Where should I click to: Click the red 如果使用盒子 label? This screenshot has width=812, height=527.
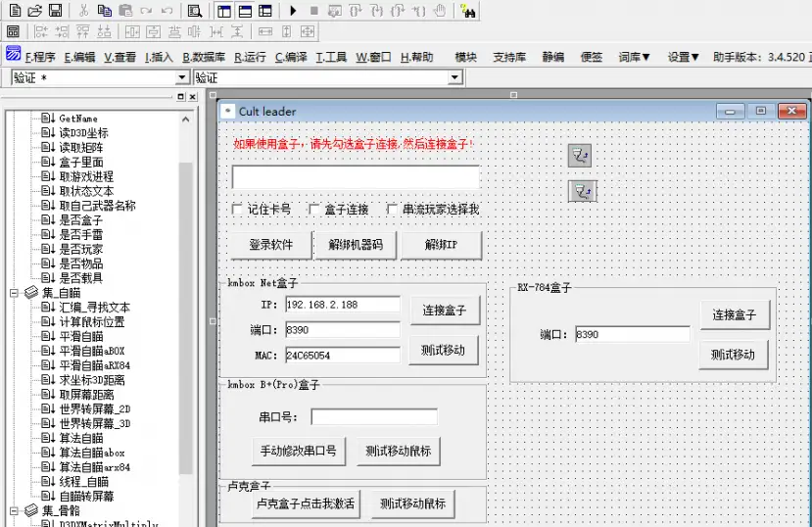coord(354,144)
